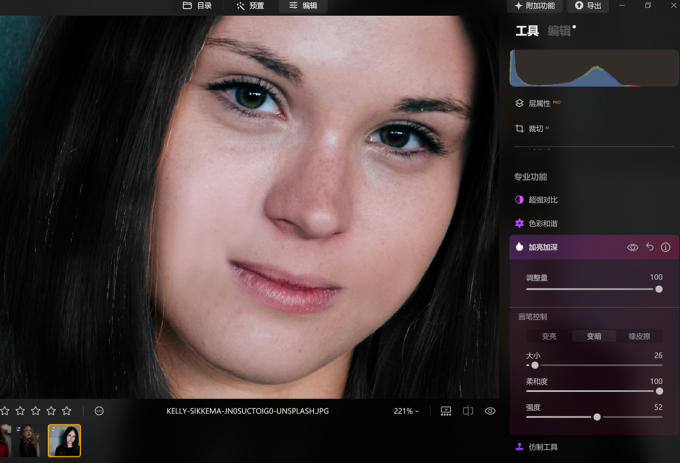This screenshot has height=463, width=680.
Task: Collapse the 加亮加深 panel header
Action: pos(560,247)
